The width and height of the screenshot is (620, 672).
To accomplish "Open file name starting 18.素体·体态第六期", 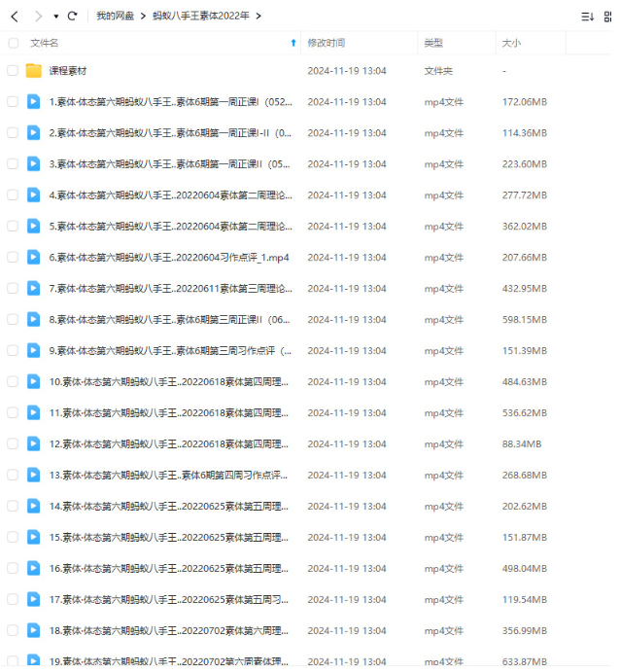I will click(x=169, y=630).
